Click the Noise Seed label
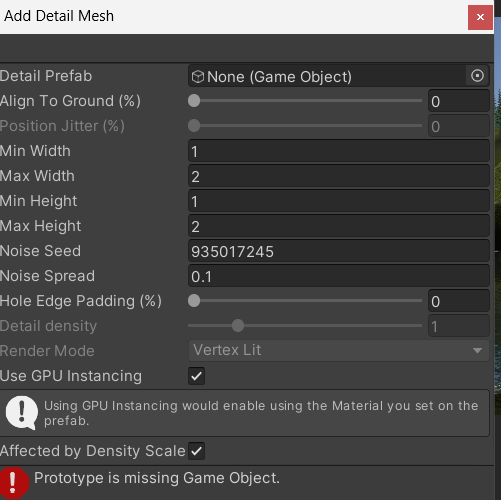Screen dimensions: 501x500 pos(40,251)
